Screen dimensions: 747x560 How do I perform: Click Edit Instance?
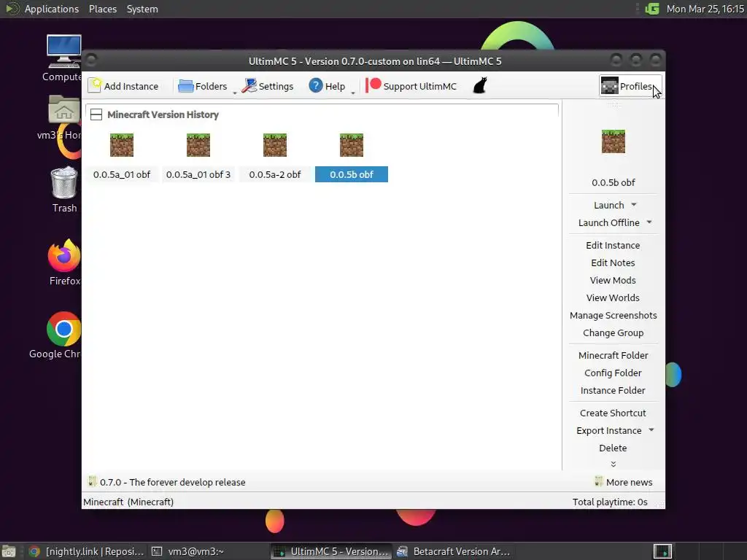point(613,245)
